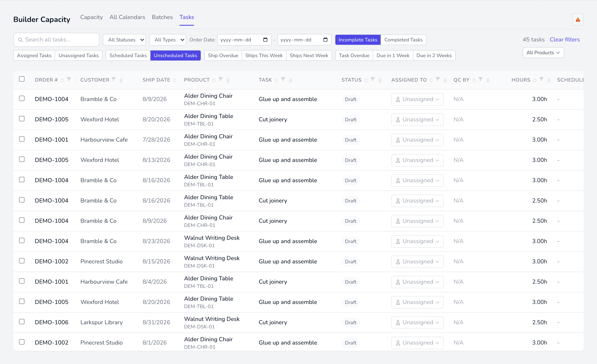Click Clear filters link
This screenshot has width=597, height=364.
tap(564, 40)
